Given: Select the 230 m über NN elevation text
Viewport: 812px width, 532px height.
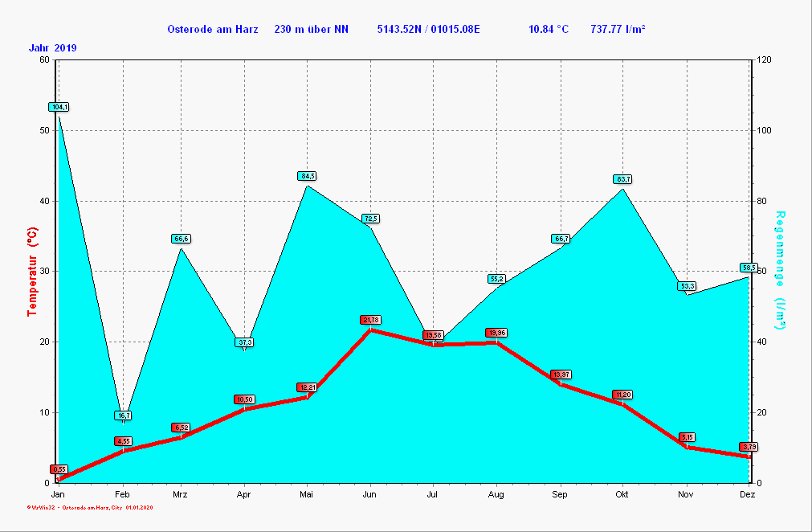Looking at the screenshot, I should (311, 30).
